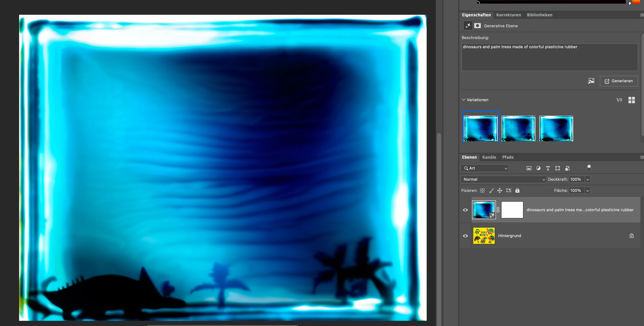Open the Normal blend mode dropdown

point(503,179)
